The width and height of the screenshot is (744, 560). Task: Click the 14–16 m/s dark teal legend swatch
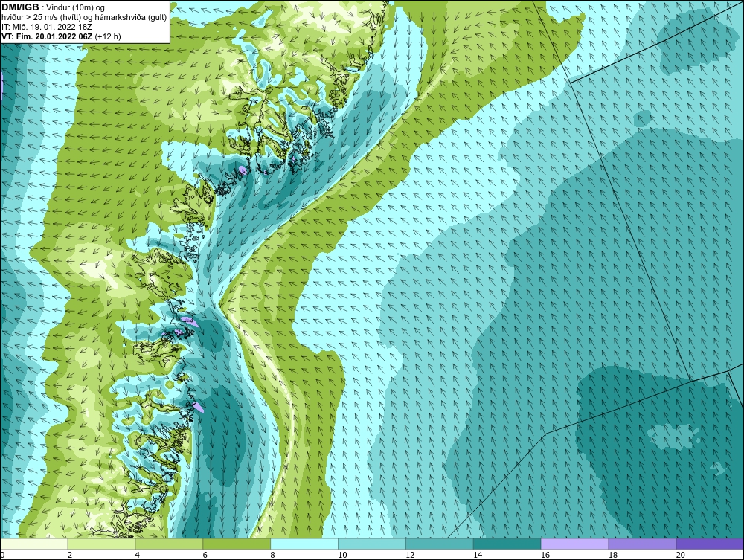pos(507,544)
